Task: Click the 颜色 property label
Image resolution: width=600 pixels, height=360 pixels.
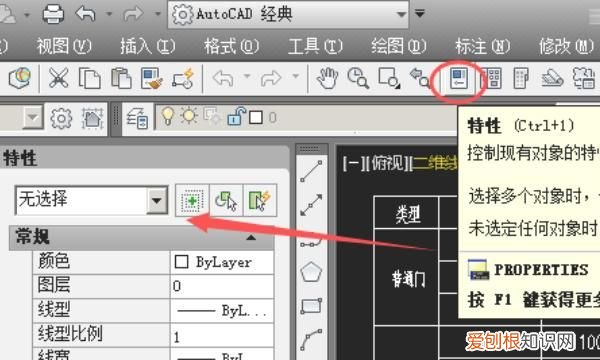Action: coord(54,261)
